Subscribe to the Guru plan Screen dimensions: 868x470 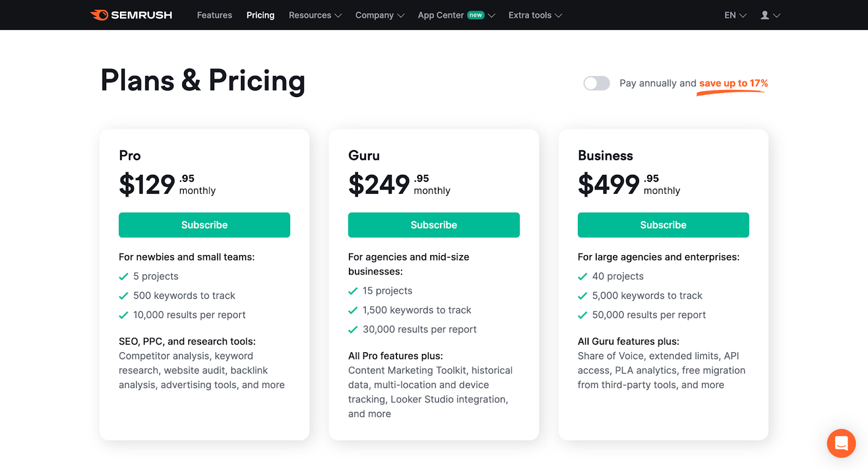click(433, 225)
